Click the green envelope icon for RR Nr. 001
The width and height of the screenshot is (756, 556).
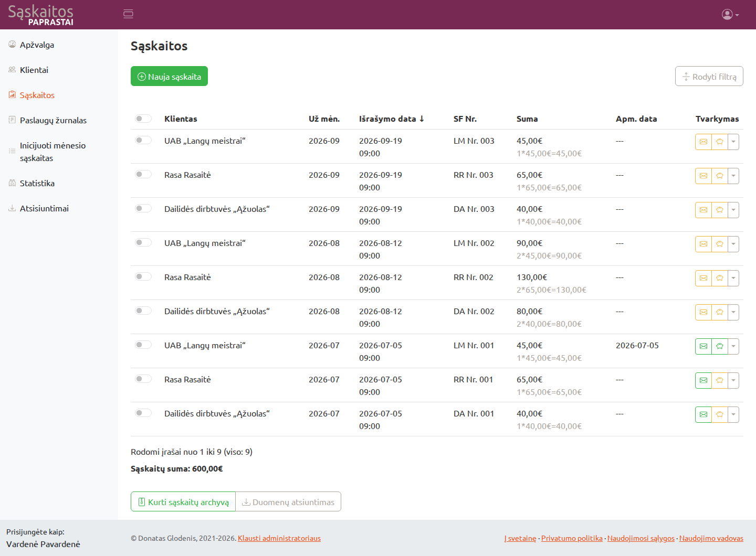(x=703, y=380)
